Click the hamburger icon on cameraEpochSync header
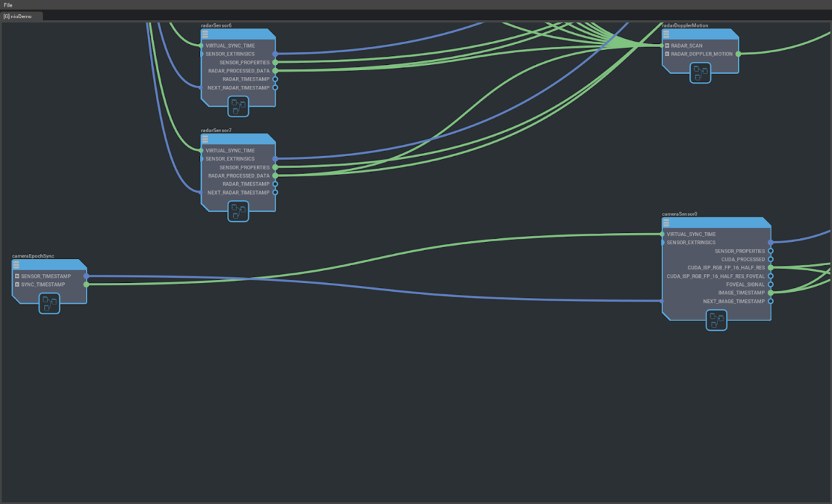Image resolution: width=832 pixels, height=504 pixels. [x=16, y=265]
